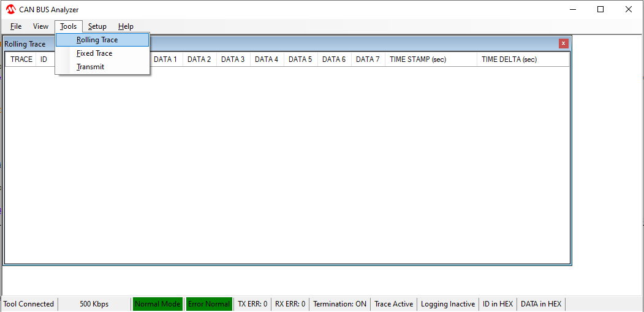Click the TRACE column header
The image size is (644, 312).
[21, 59]
